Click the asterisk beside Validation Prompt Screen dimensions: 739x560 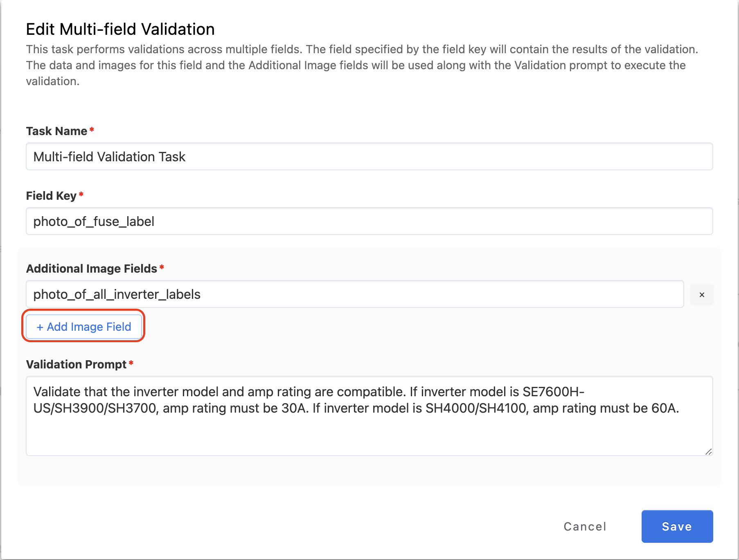click(131, 363)
